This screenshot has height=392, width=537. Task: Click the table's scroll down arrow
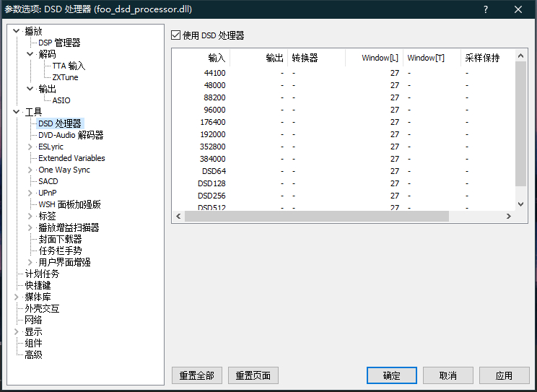(x=521, y=204)
